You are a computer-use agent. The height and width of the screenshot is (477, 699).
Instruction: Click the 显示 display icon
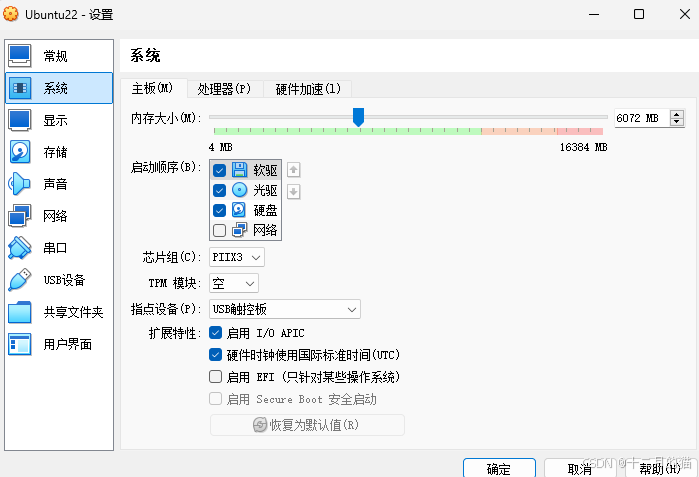tap(20, 120)
